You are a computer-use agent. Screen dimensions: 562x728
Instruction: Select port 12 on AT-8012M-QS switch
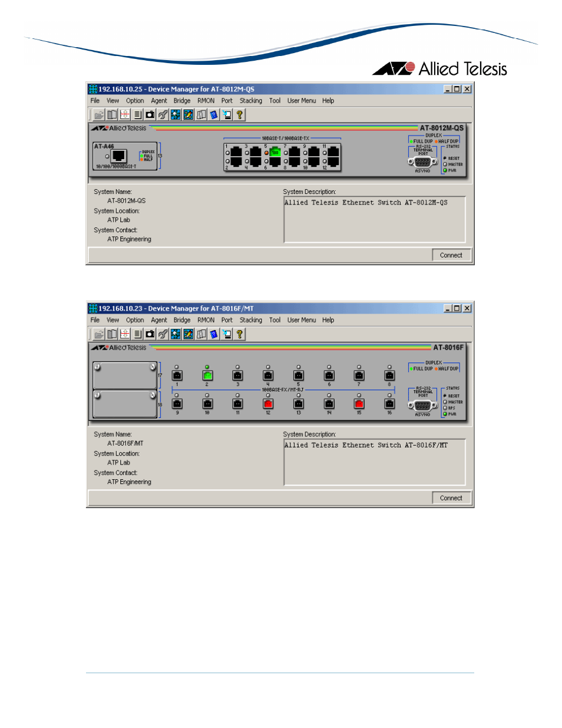click(x=333, y=161)
